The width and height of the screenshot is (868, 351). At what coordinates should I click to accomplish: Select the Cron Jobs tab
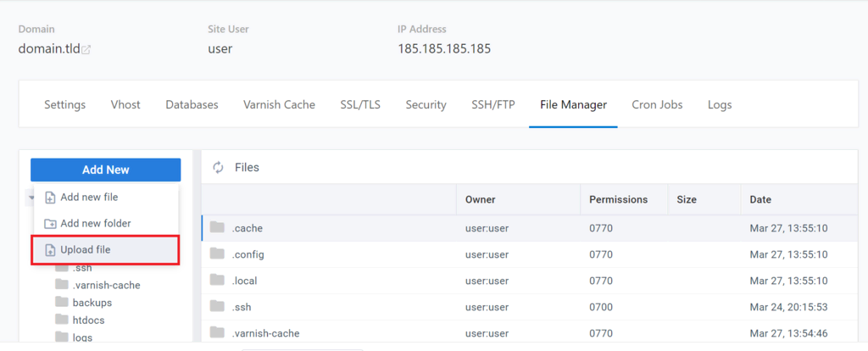click(657, 105)
